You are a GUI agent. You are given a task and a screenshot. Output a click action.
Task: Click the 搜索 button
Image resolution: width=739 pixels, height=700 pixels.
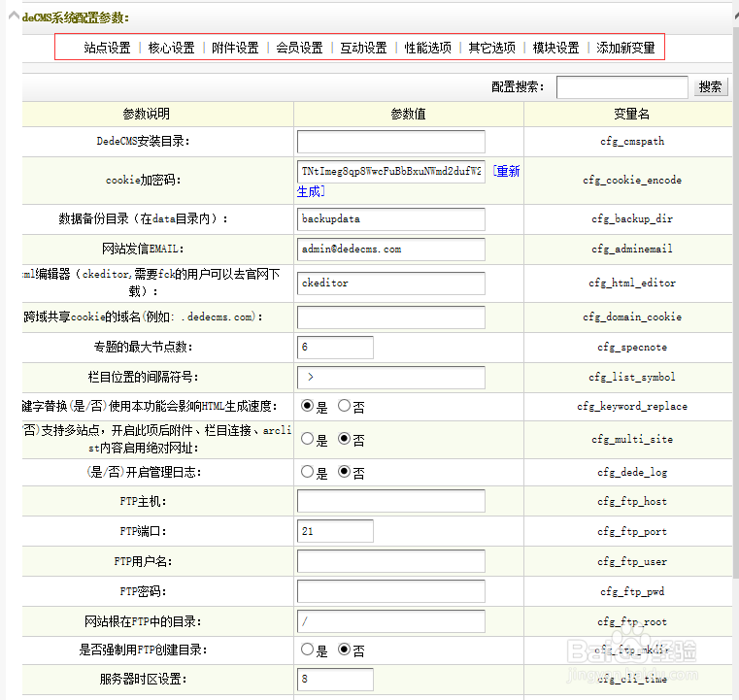710,87
